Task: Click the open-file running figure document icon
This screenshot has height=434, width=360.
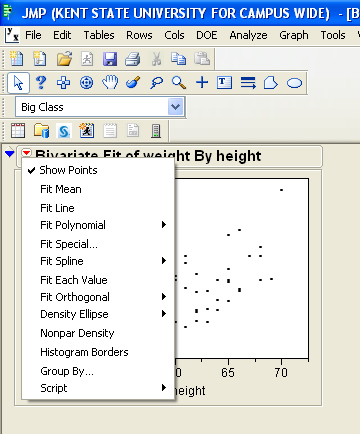Action: pyautogui.click(x=87, y=59)
